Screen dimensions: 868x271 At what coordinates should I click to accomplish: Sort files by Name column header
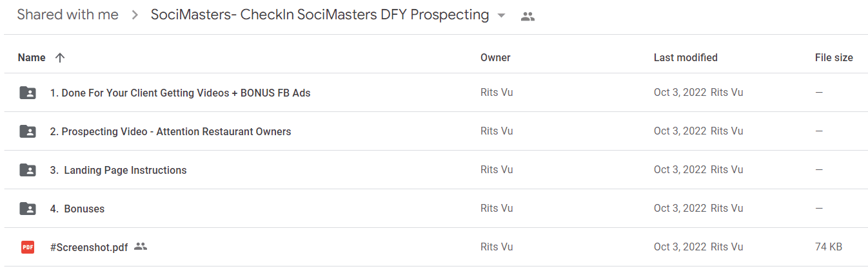click(32, 57)
